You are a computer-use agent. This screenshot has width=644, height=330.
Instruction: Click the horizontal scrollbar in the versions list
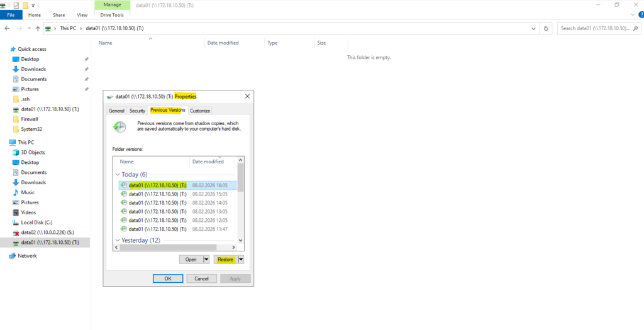point(167,248)
